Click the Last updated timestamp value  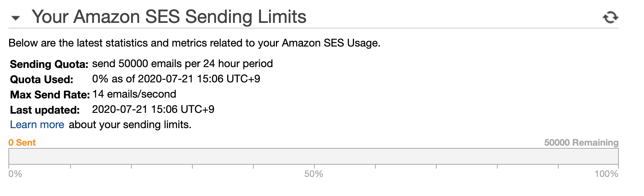point(153,109)
